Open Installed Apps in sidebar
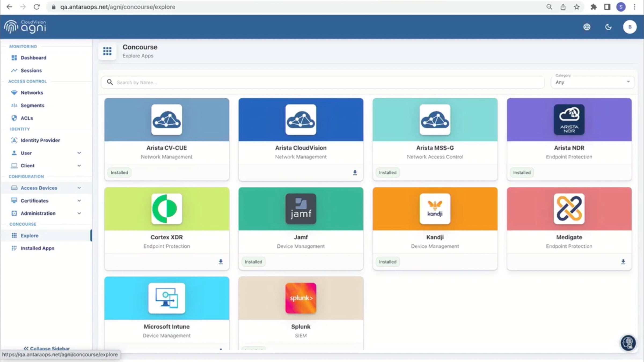 tap(37, 248)
